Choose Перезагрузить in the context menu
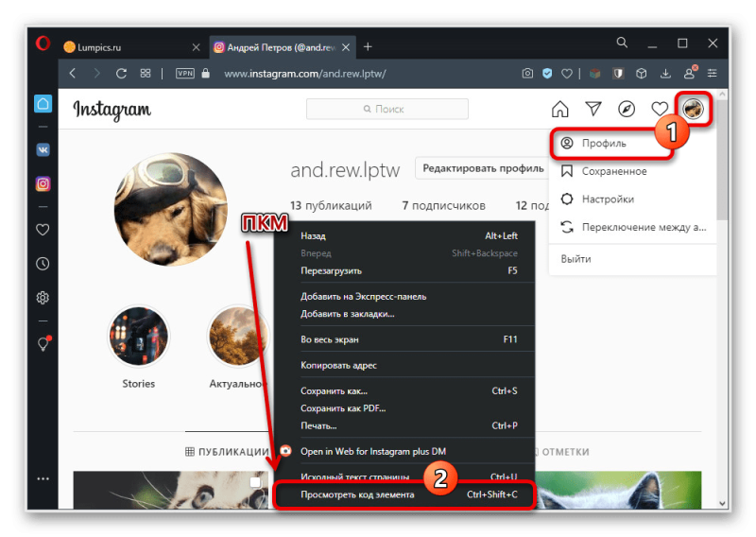The height and width of the screenshot is (537, 756). click(x=404, y=270)
